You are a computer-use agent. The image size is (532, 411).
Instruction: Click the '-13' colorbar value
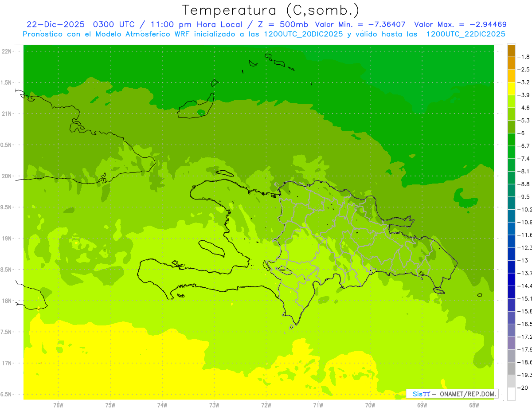[x=523, y=260]
